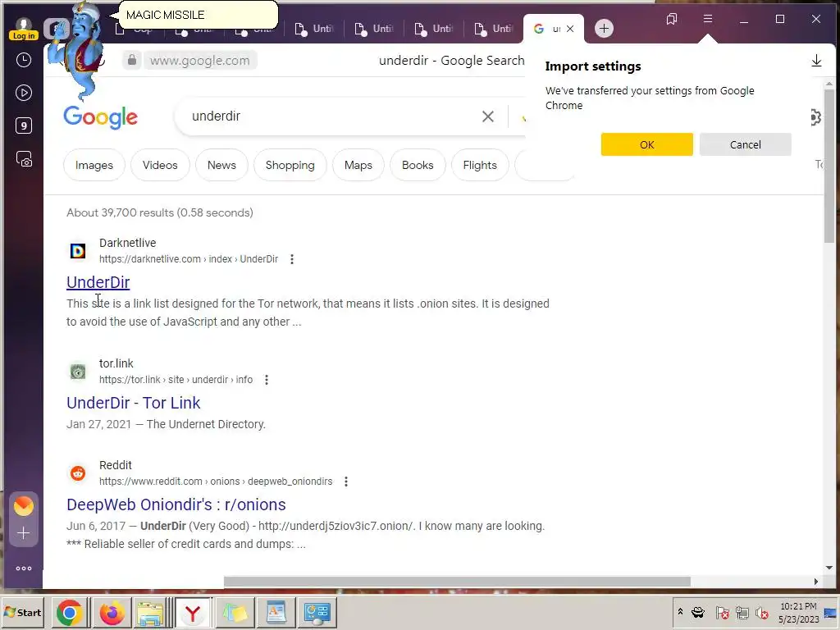
Task: Click the Windows Start button
Action: [x=22, y=613]
